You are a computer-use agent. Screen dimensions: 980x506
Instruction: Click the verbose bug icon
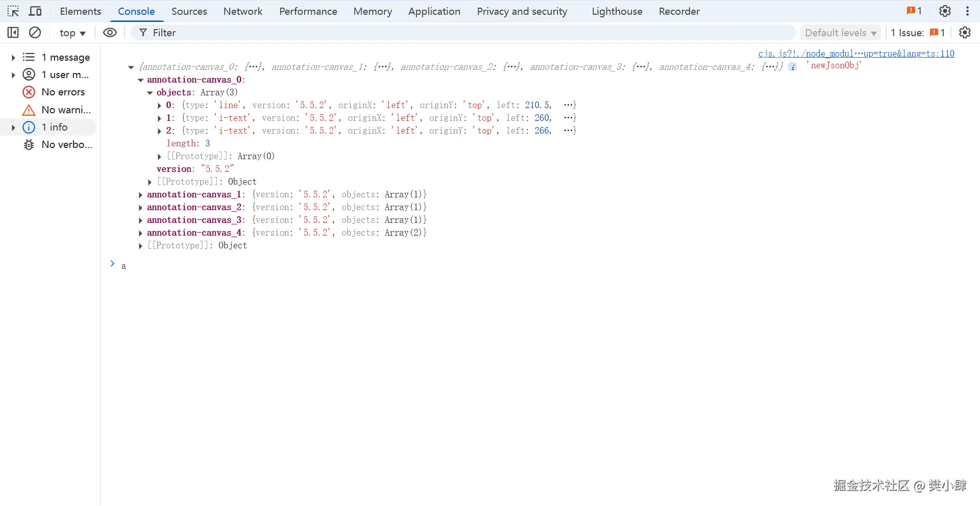pyautogui.click(x=29, y=144)
